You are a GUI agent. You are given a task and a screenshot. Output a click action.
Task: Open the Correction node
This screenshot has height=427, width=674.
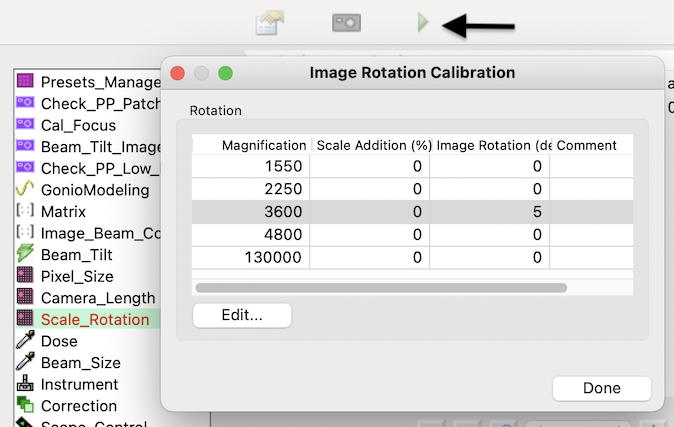[x=78, y=406]
